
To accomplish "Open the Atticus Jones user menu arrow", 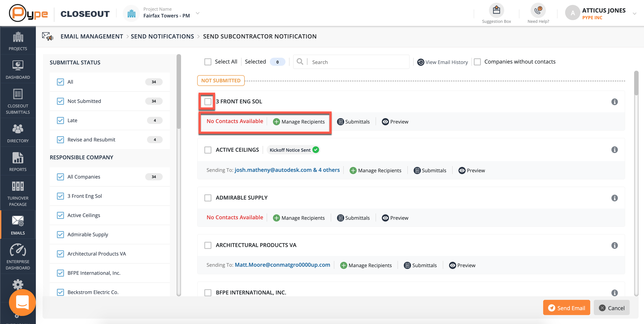I will [x=634, y=14].
